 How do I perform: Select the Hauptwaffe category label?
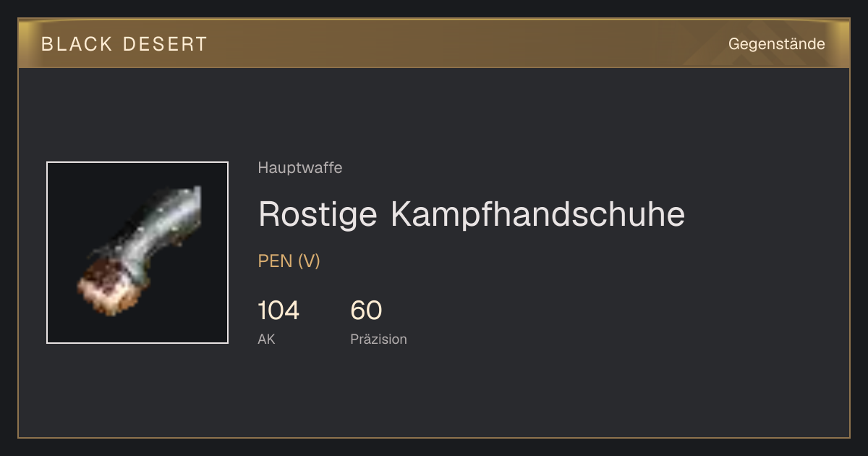[300, 168]
